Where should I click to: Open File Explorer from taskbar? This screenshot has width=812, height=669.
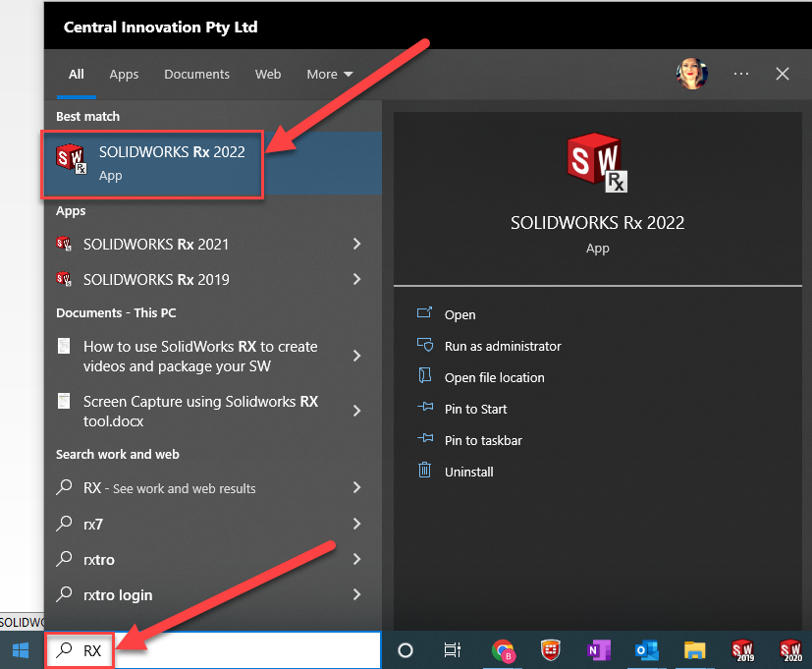[x=694, y=650]
